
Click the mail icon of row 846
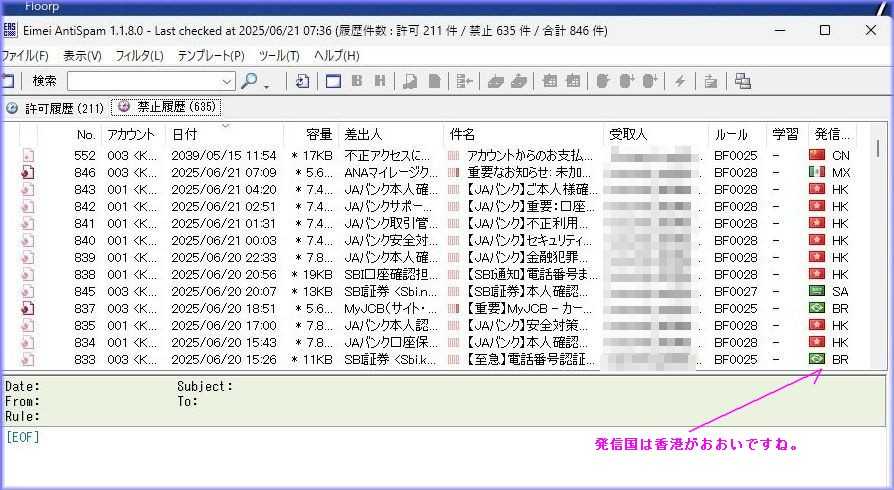[x=28, y=172]
